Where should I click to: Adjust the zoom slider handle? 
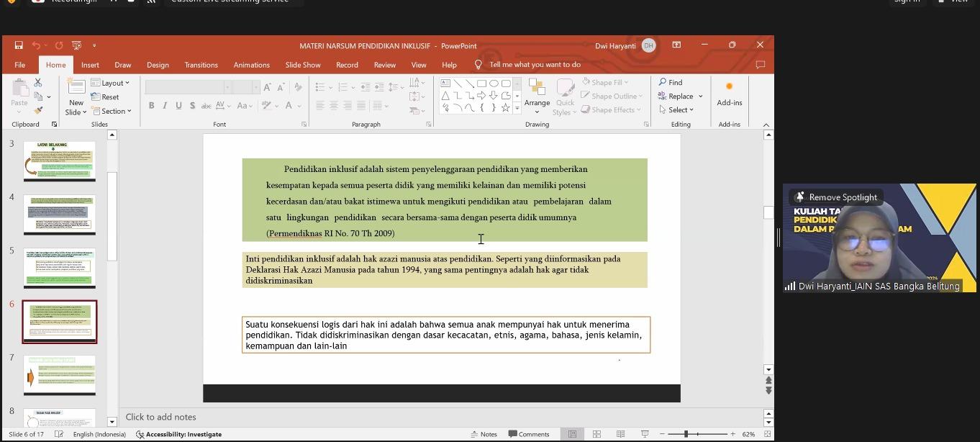(x=686, y=434)
